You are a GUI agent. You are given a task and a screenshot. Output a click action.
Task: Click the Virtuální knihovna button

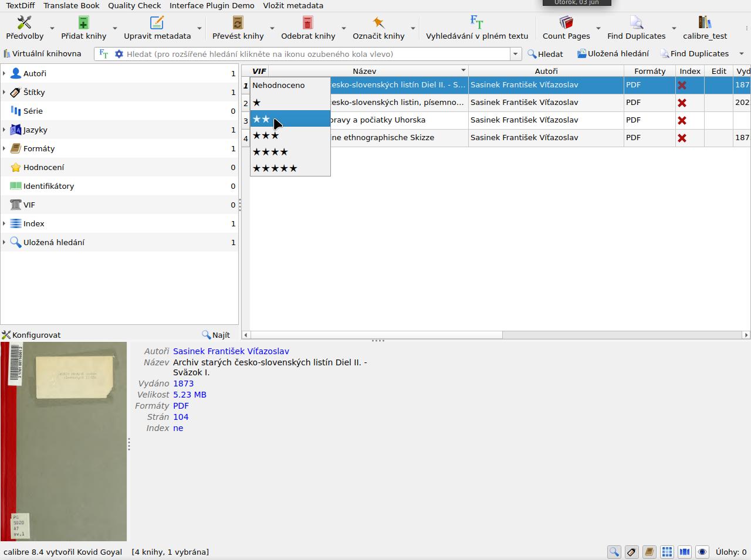click(x=42, y=53)
